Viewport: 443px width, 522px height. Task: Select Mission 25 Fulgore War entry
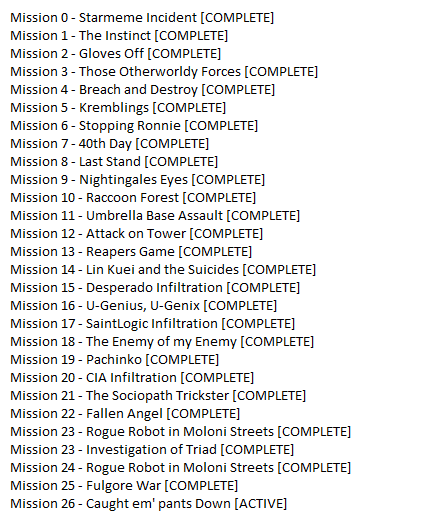(124, 486)
